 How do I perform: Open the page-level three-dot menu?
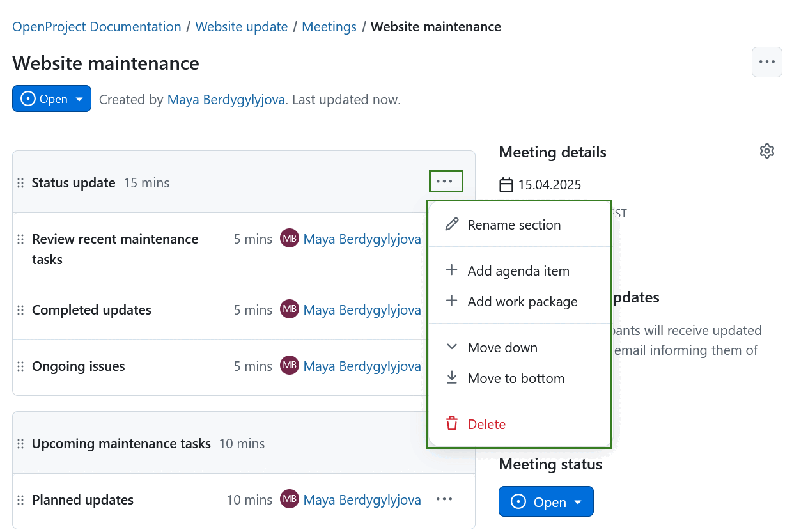766,62
